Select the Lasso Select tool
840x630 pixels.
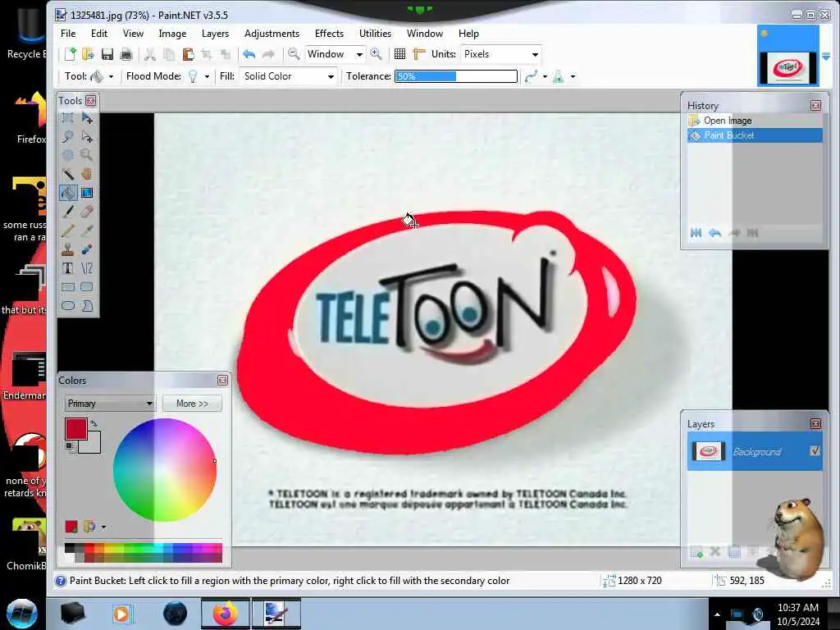[68, 137]
